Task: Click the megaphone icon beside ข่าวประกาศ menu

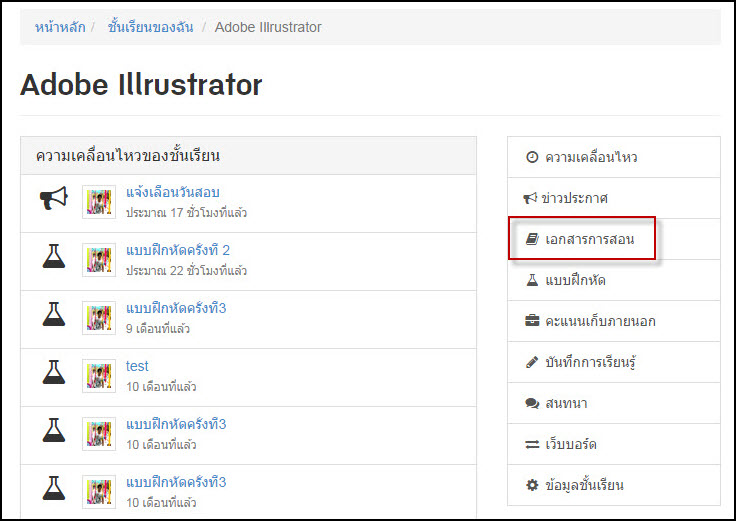Action: click(x=530, y=198)
